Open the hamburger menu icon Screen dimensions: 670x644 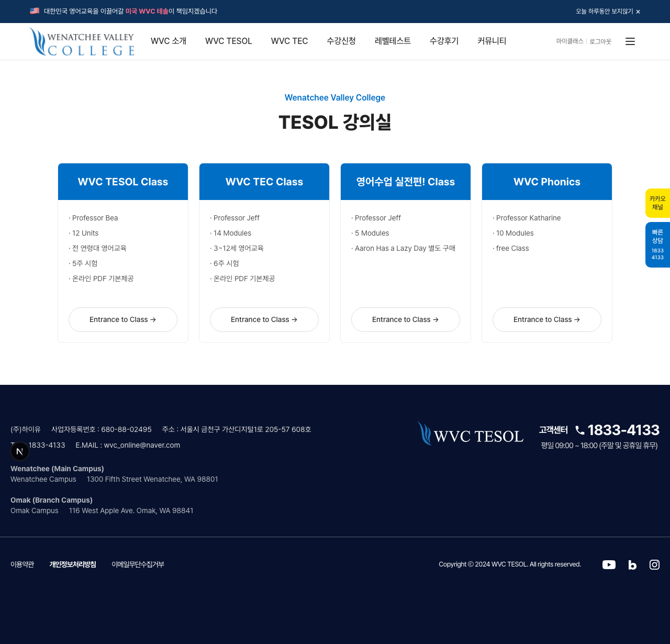pos(630,41)
